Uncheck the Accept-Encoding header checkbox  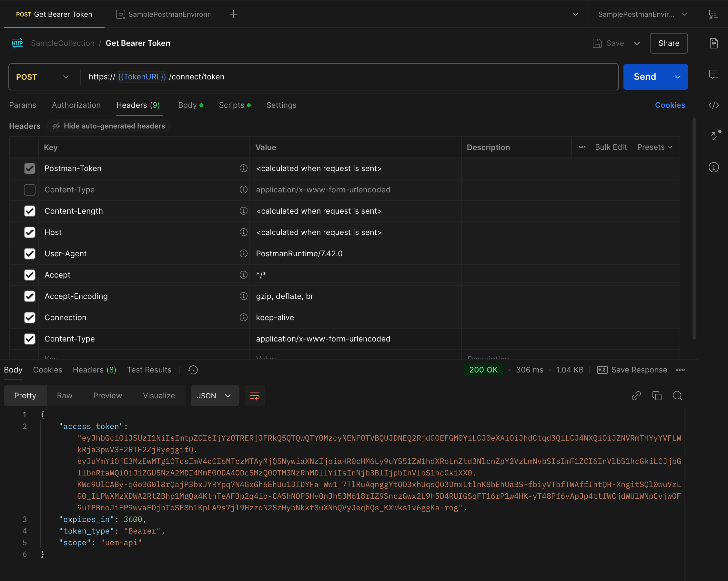30,296
